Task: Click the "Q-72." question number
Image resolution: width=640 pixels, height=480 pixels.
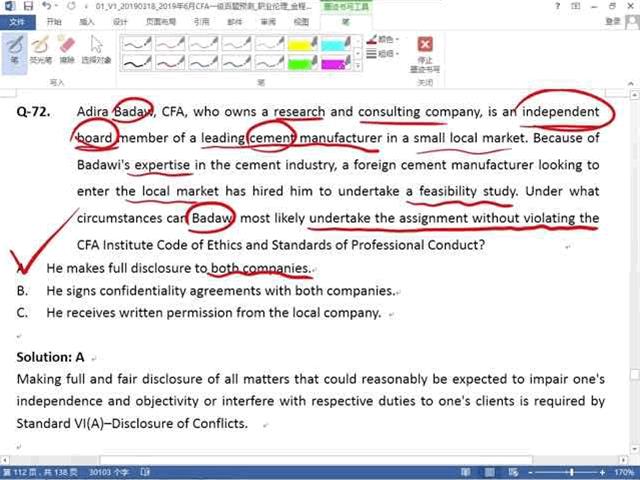Action: (33, 112)
